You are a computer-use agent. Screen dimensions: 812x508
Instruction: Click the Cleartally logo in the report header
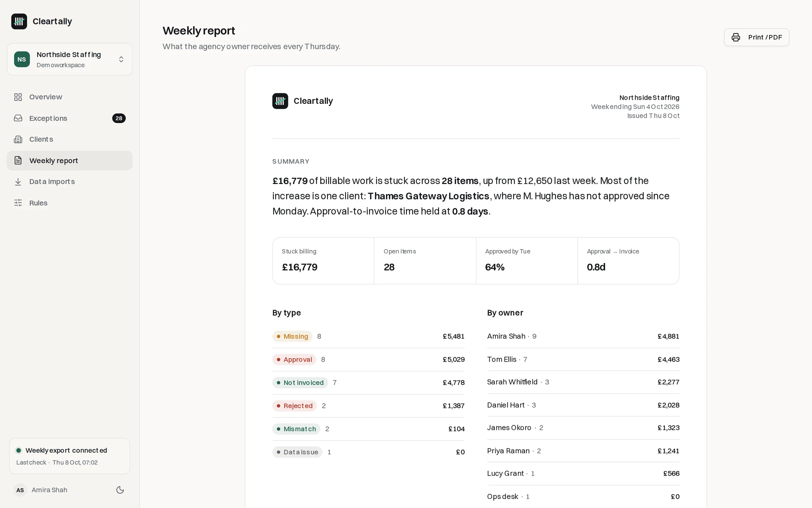click(280, 101)
